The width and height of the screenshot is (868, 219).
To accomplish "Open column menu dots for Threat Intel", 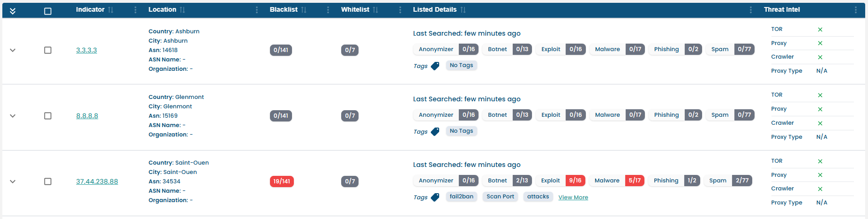I will (x=855, y=10).
